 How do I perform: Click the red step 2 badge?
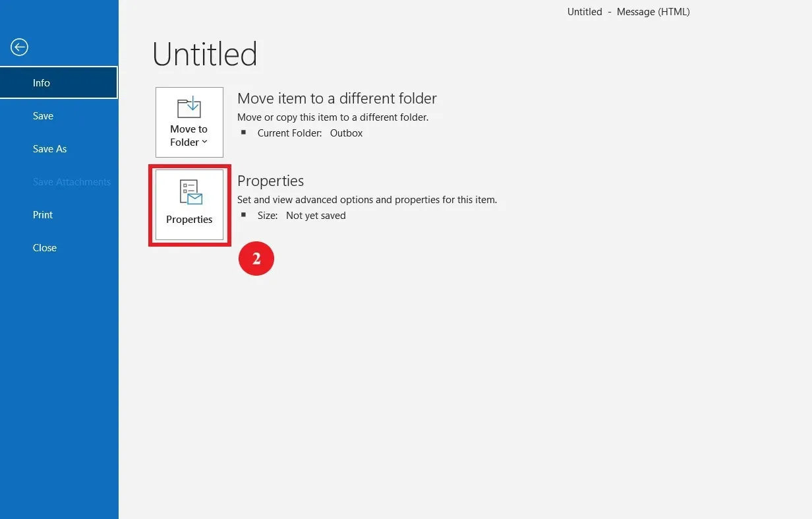pos(256,259)
